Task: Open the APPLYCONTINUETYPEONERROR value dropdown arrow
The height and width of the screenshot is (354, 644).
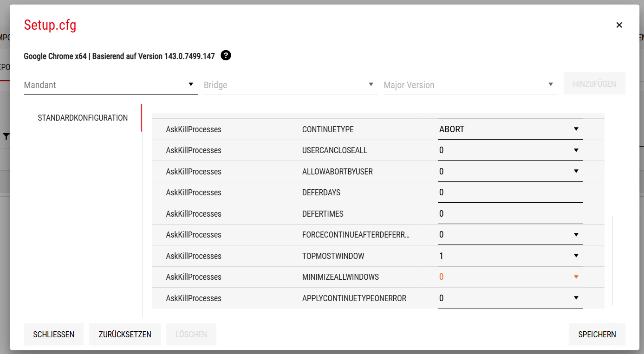Action: [x=576, y=298]
